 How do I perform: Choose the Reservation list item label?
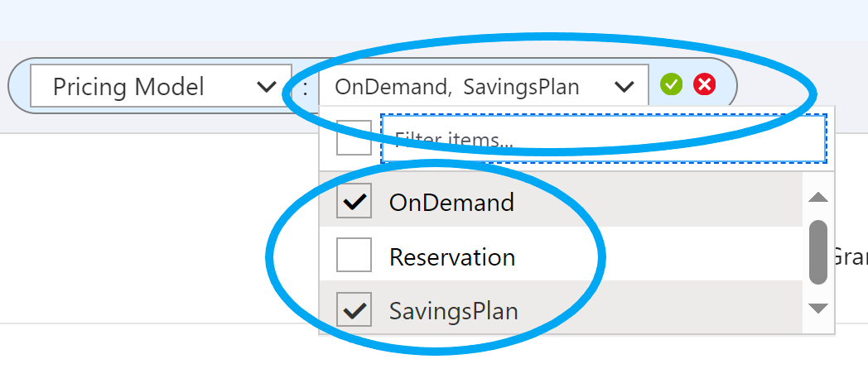pyautogui.click(x=451, y=257)
